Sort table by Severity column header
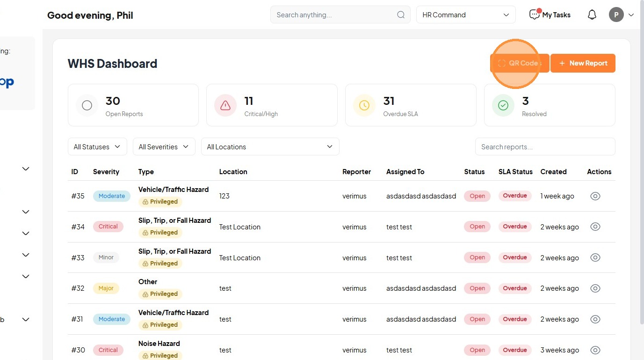Viewport: 644px width, 360px height. point(106,172)
